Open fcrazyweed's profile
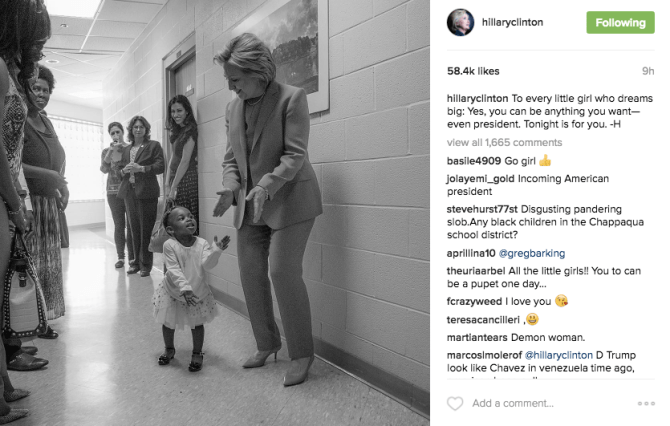This screenshot has width=670, height=426. pos(474,302)
